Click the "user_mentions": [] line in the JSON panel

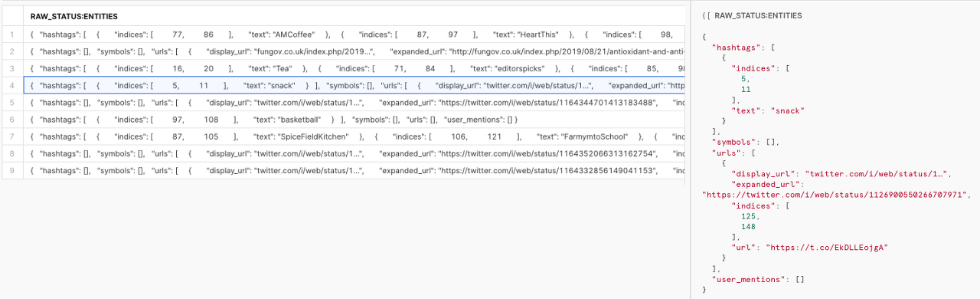click(758, 279)
